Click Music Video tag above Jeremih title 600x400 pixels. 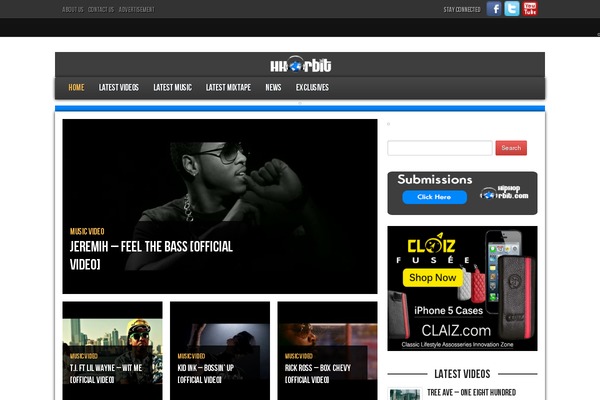[x=87, y=231]
